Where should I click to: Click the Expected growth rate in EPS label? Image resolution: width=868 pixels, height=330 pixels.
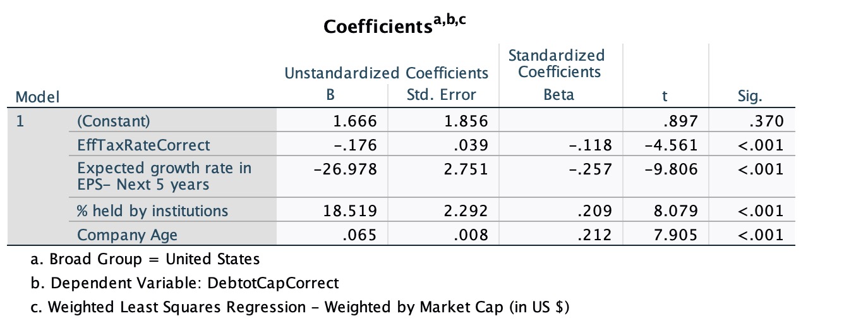(164, 176)
